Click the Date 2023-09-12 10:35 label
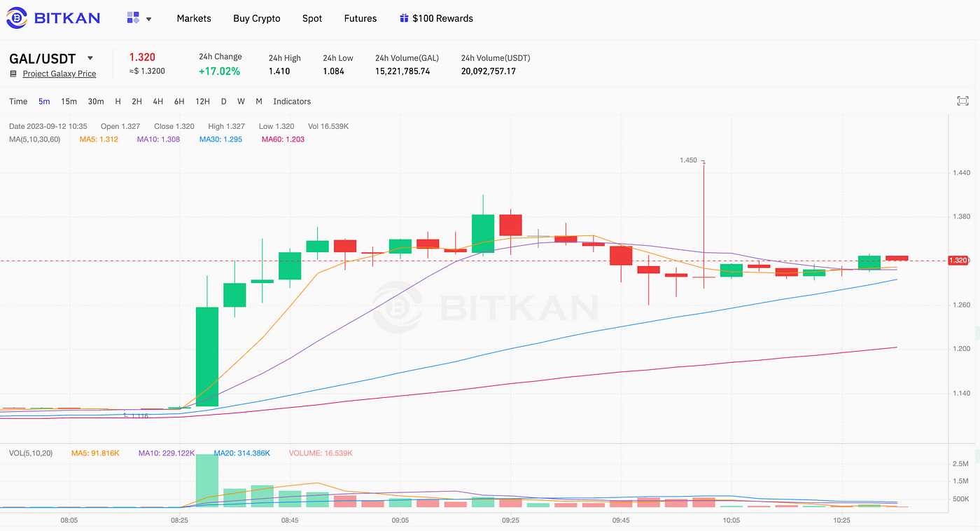The width and height of the screenshot is (980, 531). tap(48, 126)
